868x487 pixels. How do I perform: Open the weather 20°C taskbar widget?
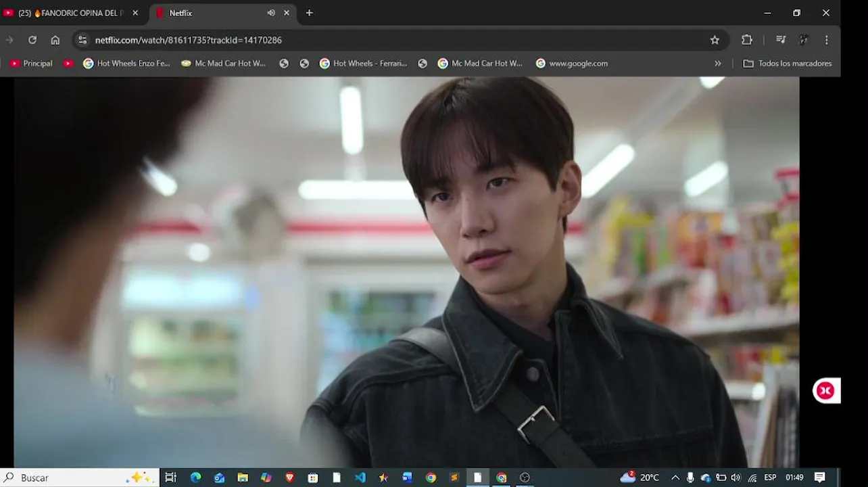(640, 478)
